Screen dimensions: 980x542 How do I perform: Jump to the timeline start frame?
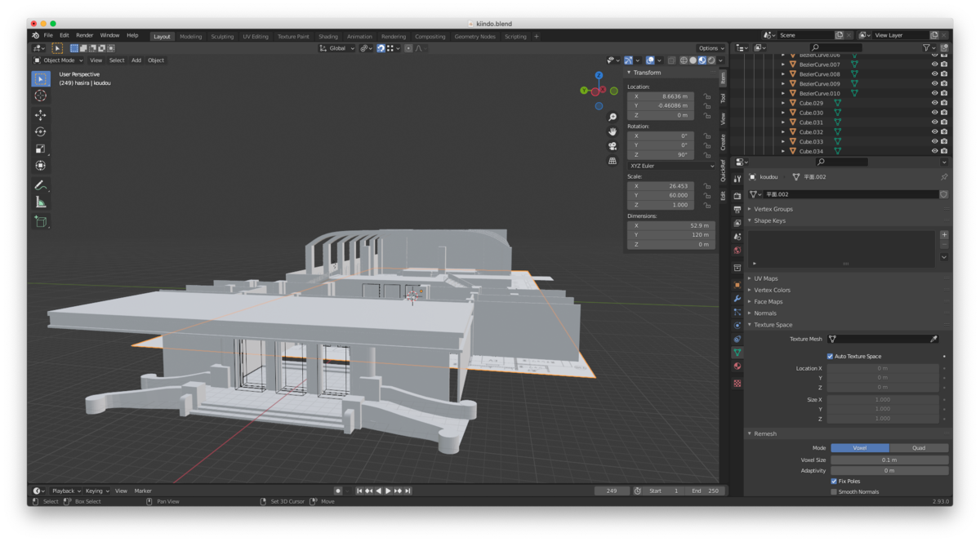tap(359, 491)
